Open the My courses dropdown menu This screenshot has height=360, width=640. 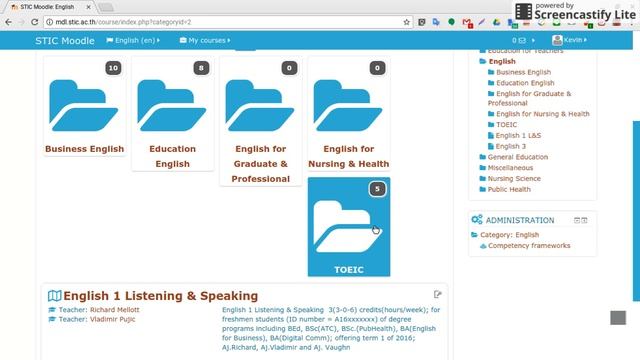205,40
